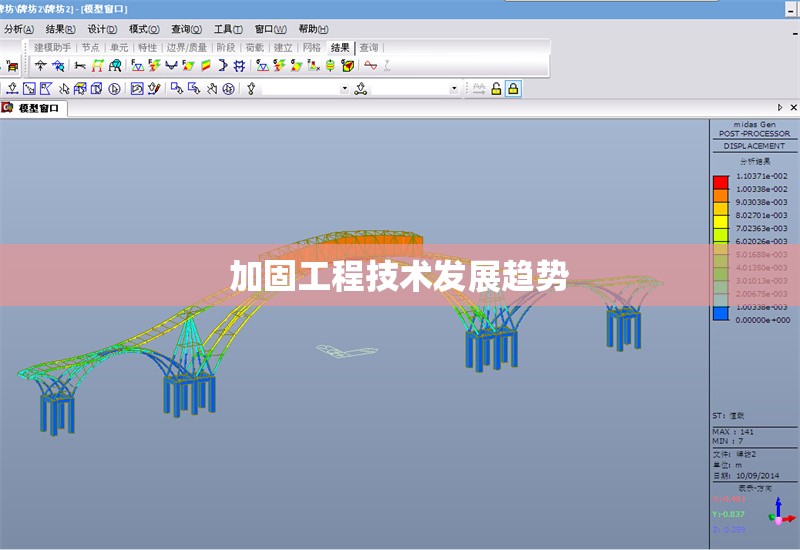Open the 模式(O) menu
Image resolution: width=800 pixels, height=550 pixels.
click(144, 29)
